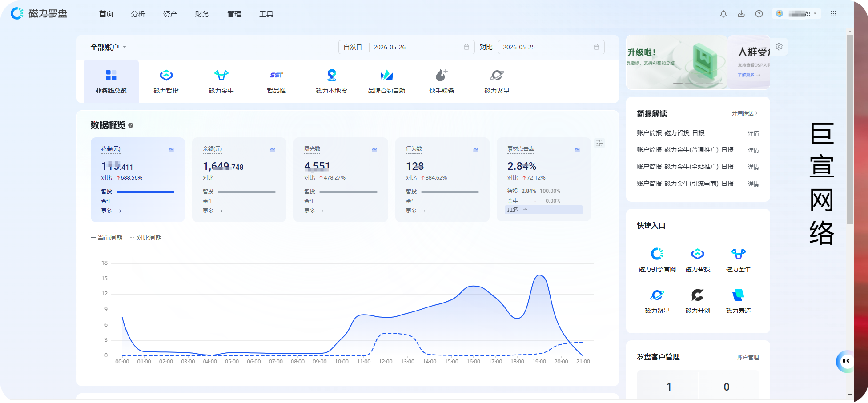The height and width of the screenshot is (403, 868).
Task: Toggle the 对比周期 chart legend
Action: point(146,238)
